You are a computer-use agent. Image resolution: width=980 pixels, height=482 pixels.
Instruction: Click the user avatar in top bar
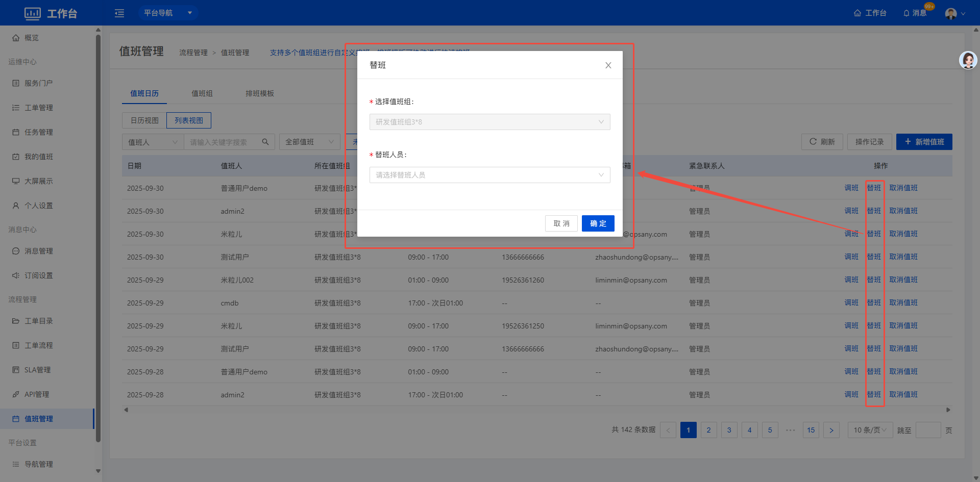pyautogui.click(x=951, y=13)
